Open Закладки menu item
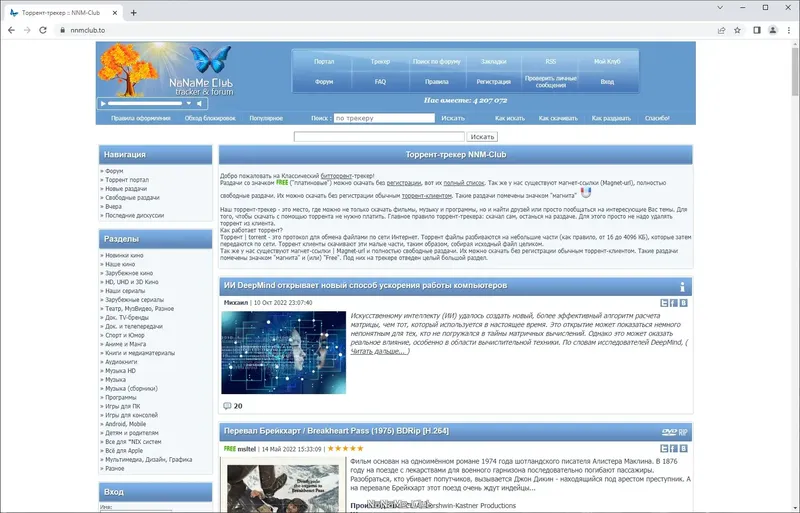This screenshot has height=513, width=800. 493,61
